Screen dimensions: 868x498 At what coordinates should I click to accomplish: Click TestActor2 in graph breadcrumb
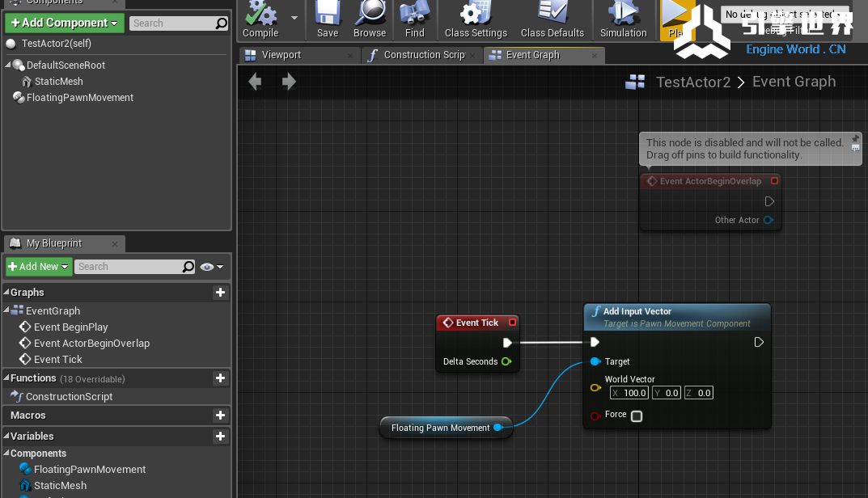tap(693, 82)
